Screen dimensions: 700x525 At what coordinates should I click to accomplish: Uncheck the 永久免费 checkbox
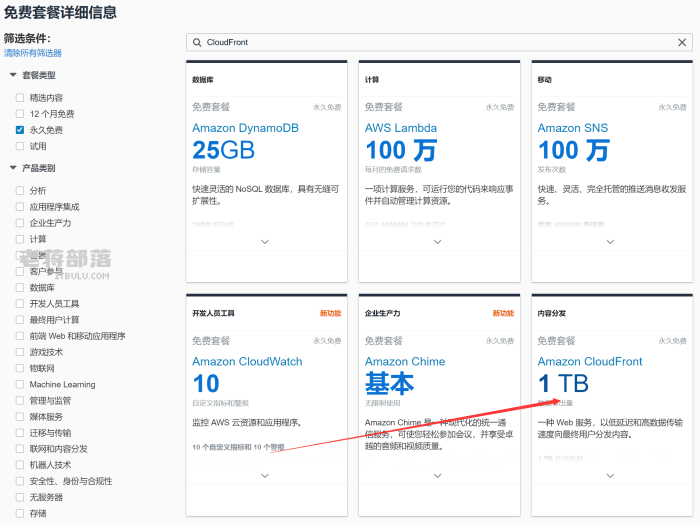tap(20, 130)
